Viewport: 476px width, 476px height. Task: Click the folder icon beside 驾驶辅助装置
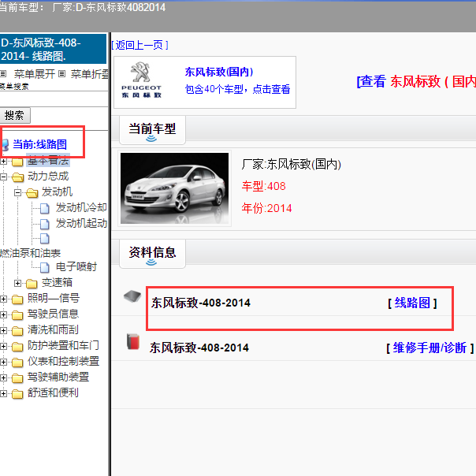pos(17,378)
